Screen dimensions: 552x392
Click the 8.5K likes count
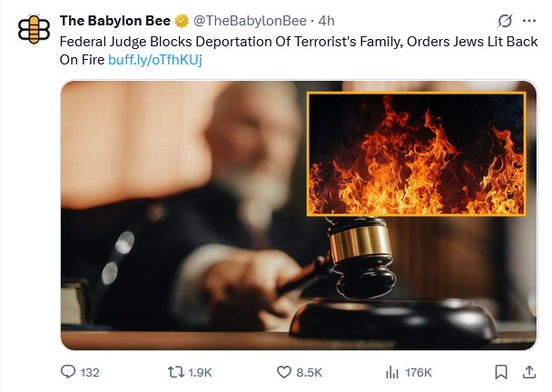tap(310, 372)
